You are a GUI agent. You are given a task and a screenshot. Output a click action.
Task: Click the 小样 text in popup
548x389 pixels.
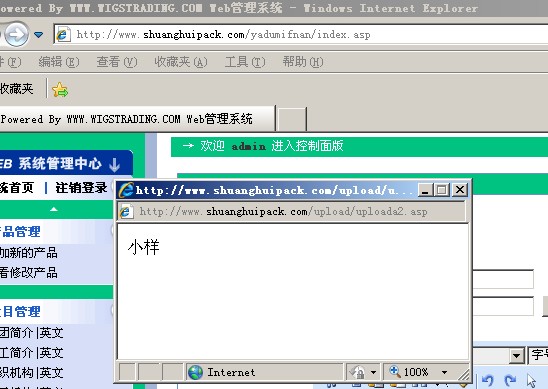tap(143, 247)
